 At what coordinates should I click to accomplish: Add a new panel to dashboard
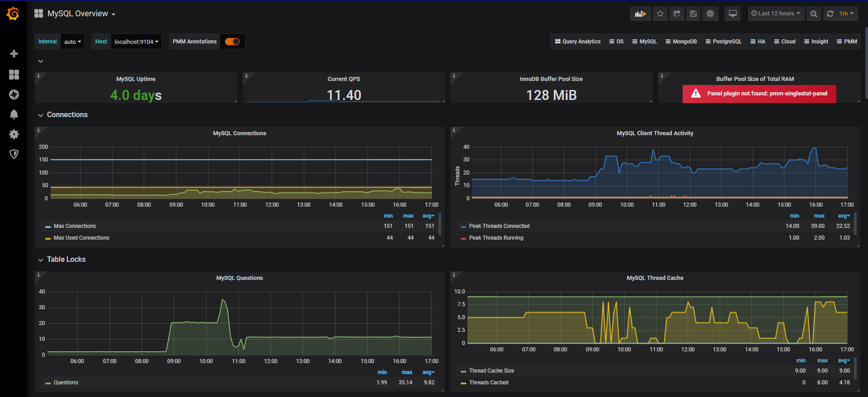(641, 14)
